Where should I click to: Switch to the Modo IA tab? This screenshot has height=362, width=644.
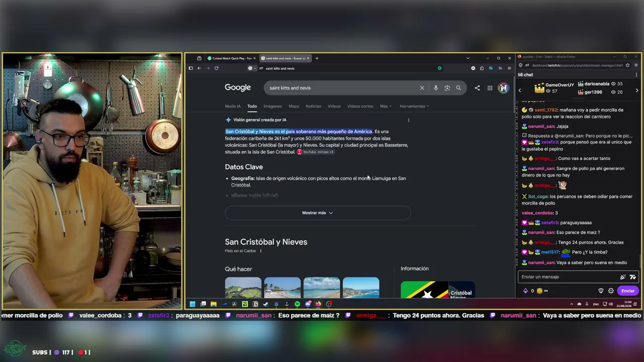click(233, 106)
